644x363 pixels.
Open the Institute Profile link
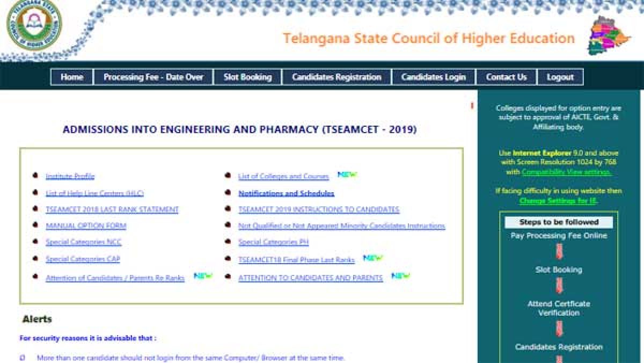pyautogui.click(x=70, y=176)
